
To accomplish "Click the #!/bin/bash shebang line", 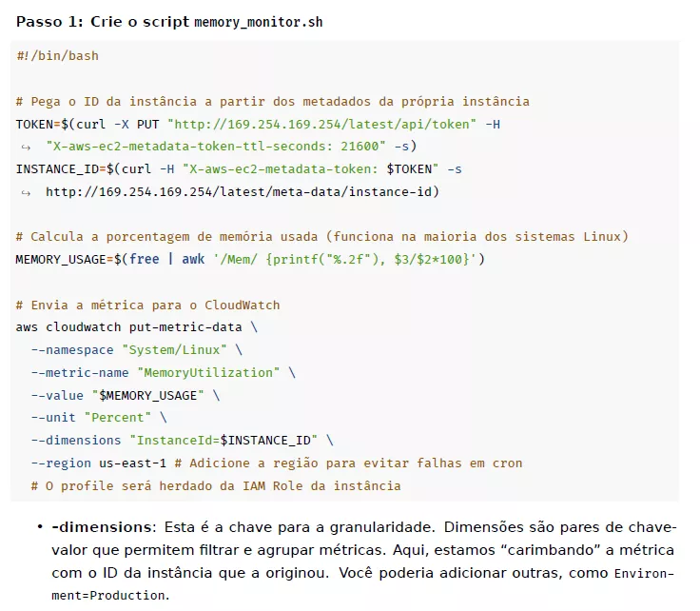I will [x=57, y=56].
